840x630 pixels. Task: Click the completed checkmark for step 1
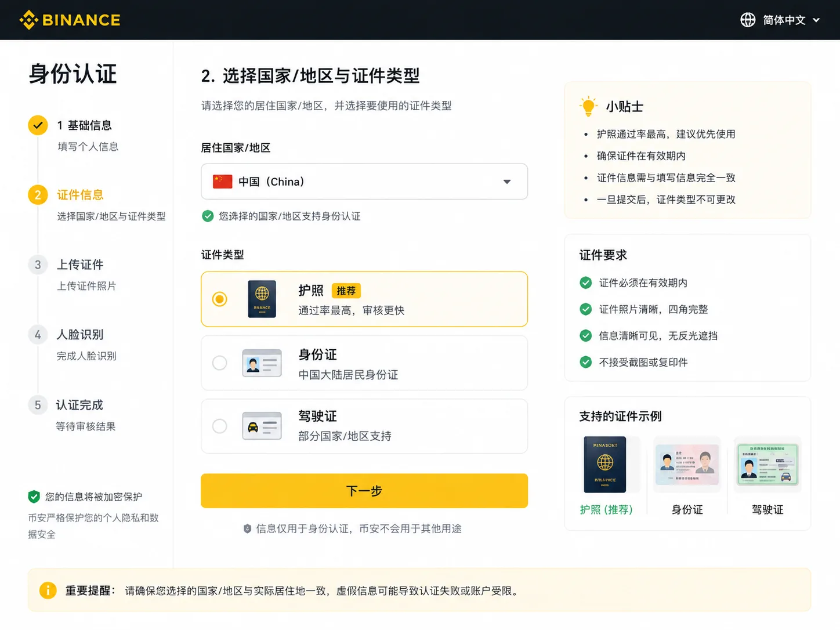(x=38, y=125)
